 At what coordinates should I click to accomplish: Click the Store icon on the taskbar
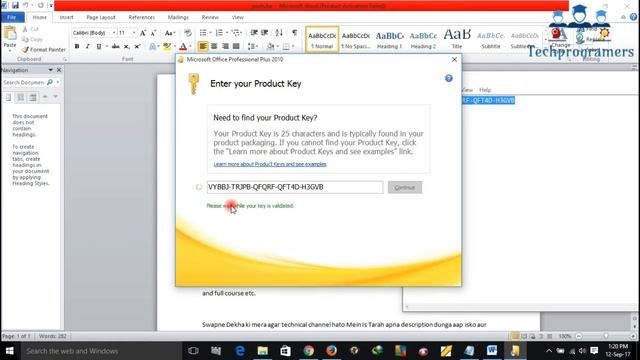click(285, 351)
